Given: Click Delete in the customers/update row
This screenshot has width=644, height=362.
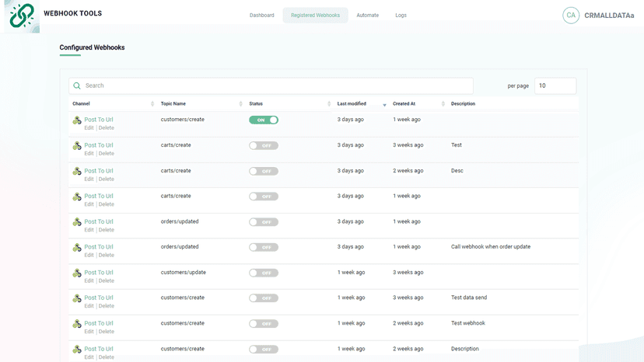Looking at the screenshot, I should (107, 280).
